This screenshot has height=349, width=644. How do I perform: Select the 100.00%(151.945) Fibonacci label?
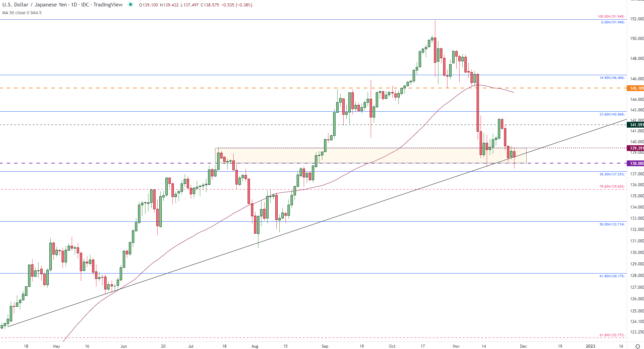coord(611,17)
